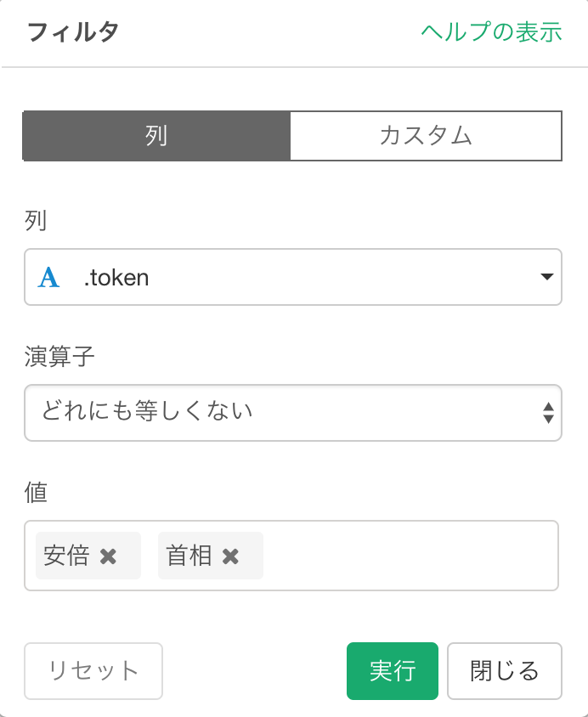588x717 pixels.
Task: Click the 実行 run button
Action: (393, 671)
